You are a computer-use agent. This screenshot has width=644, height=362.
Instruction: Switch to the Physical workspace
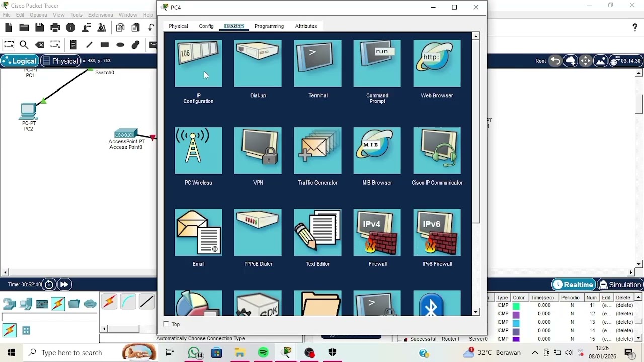60,61
